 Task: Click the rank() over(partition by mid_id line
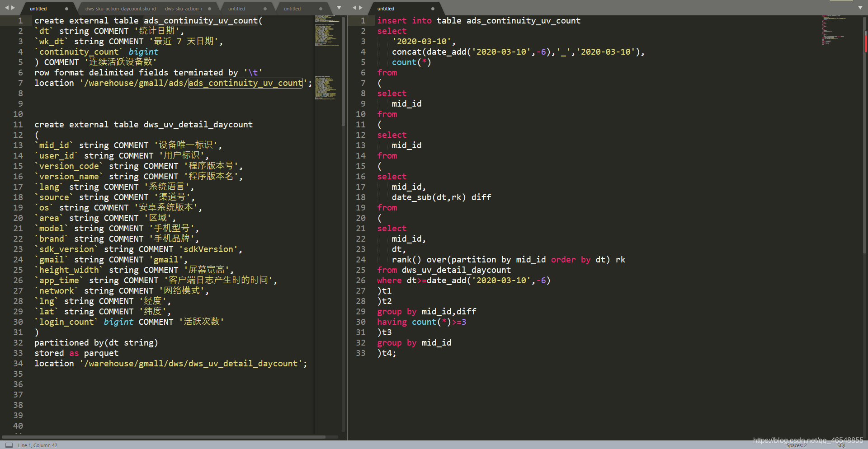(509, 260)
